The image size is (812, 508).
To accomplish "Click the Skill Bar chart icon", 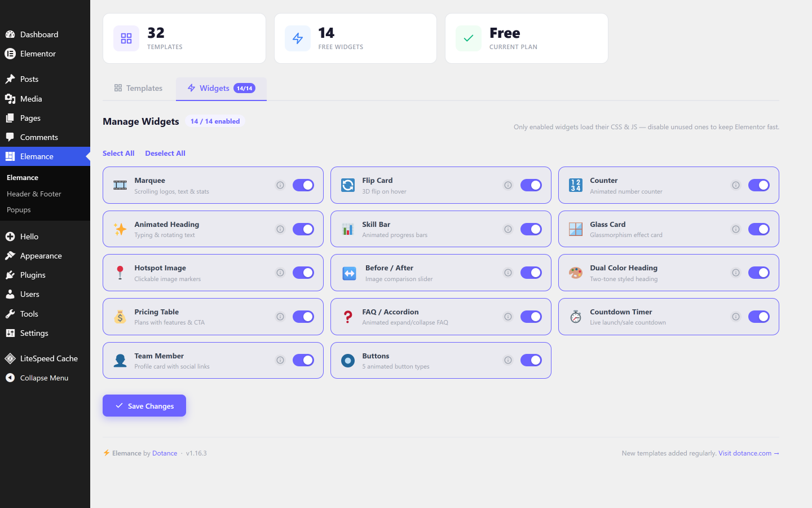I will click(348, 229).
